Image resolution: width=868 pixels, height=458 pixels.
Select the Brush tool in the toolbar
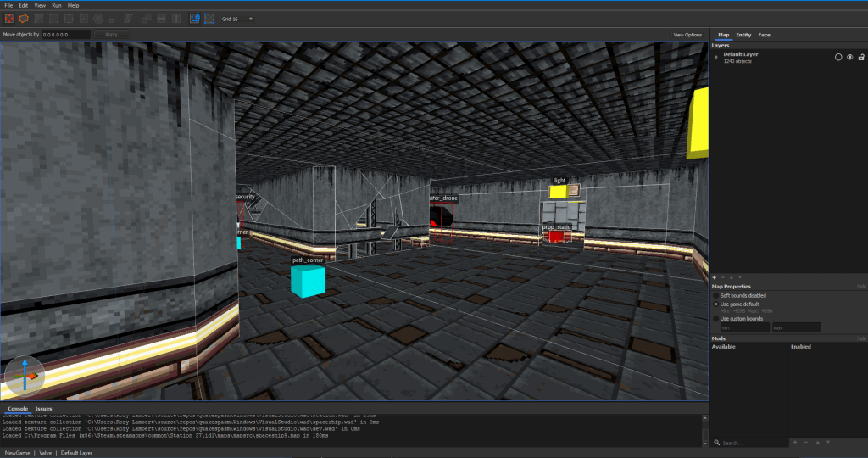click(24, 18)
